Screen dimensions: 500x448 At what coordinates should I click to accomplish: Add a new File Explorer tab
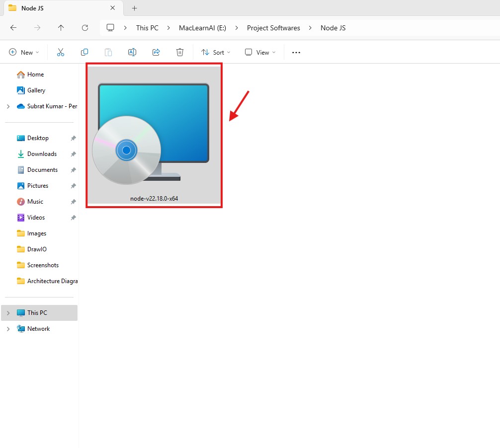pos(134,8)
